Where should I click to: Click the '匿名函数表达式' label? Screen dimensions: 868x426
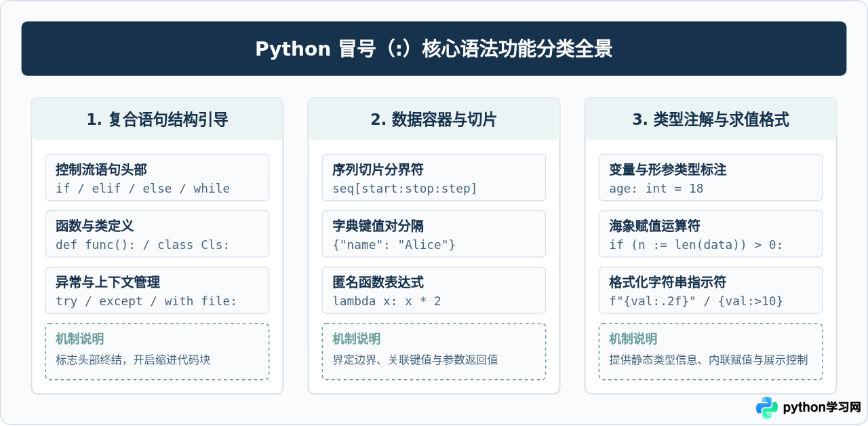378,282
